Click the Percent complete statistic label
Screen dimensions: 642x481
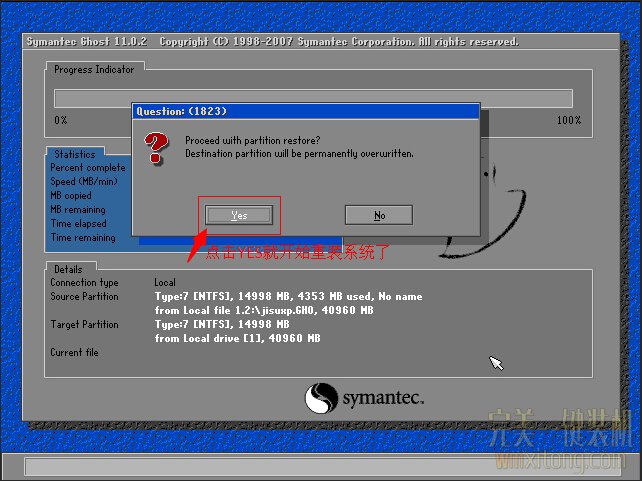tap(88, 168)
